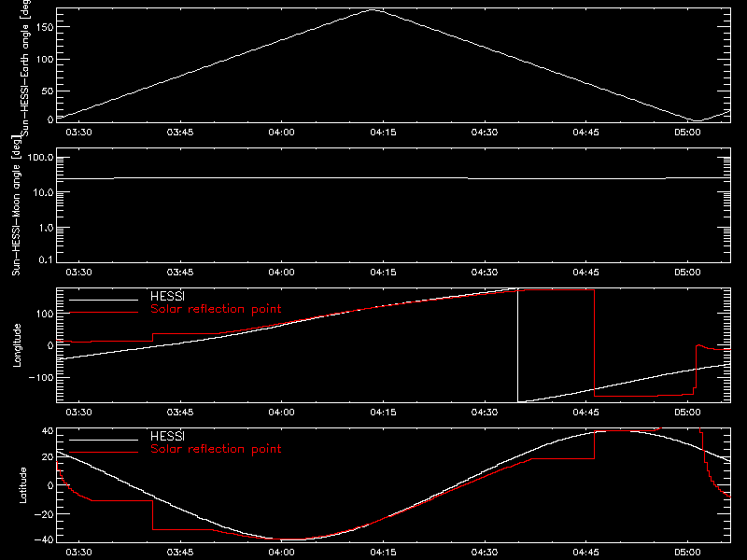Viewport: 747px width, 560px height.
Task: Click 05:00 time label under Earth angle plot
Action: pyautogui.click(x=687, y=132)
